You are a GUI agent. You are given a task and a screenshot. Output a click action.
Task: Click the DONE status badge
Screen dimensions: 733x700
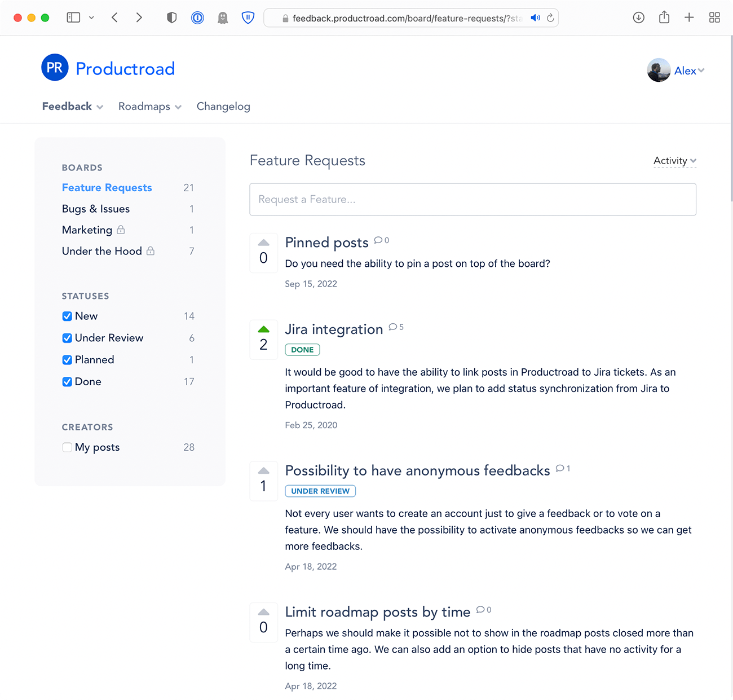click(303, 350)
